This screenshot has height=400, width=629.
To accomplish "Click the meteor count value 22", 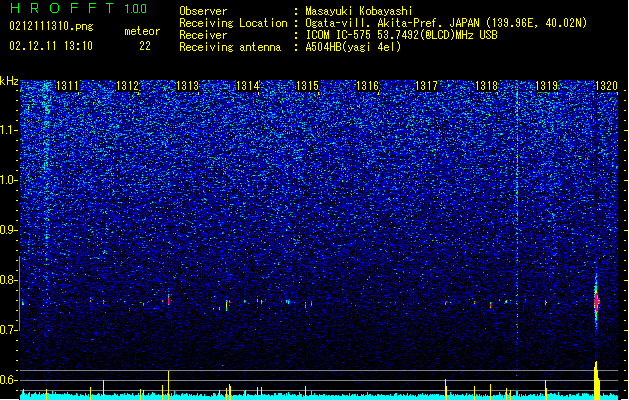I will pos(145,46).
